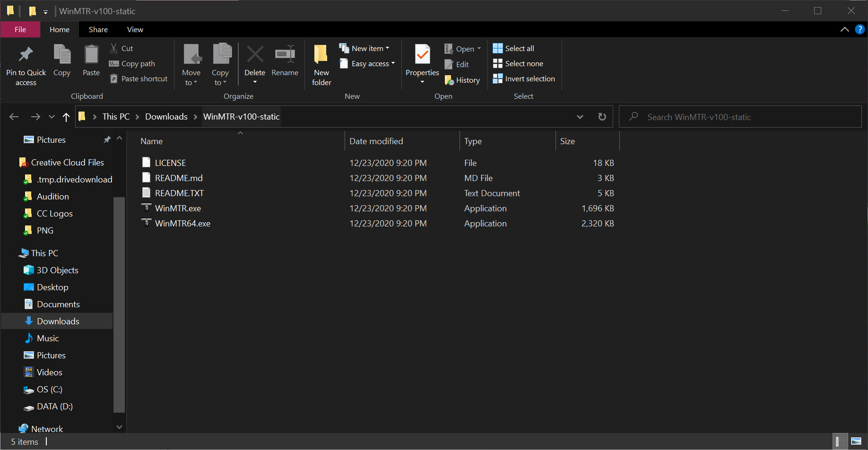Click the Rename icon in Organize group
Image resolution: width=868 pixels, height=450 pixels.
pyautogui.click(x=285, y=55)
